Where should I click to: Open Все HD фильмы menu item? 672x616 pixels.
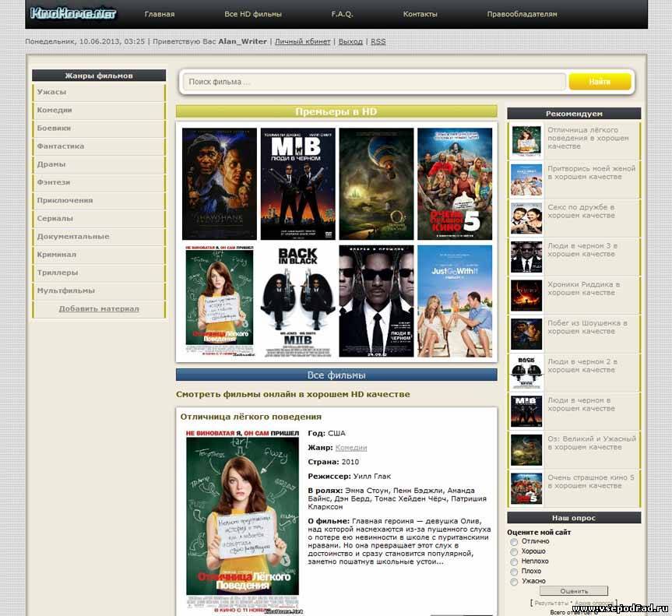point(253,14)
